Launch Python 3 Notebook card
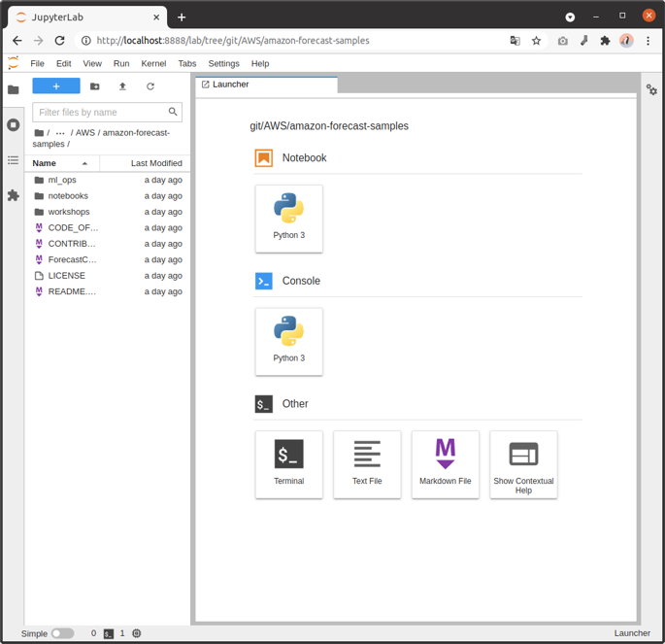 [x=289, y=219]
